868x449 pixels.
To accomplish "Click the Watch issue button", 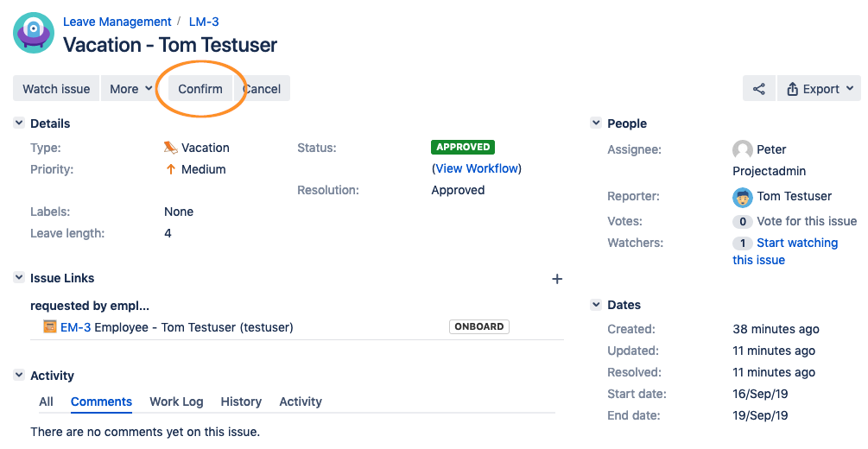I will pos(56,89).
